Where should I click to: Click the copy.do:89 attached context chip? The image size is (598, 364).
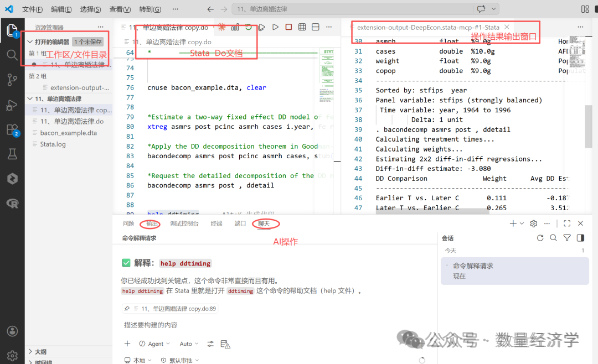click(170, 309)
